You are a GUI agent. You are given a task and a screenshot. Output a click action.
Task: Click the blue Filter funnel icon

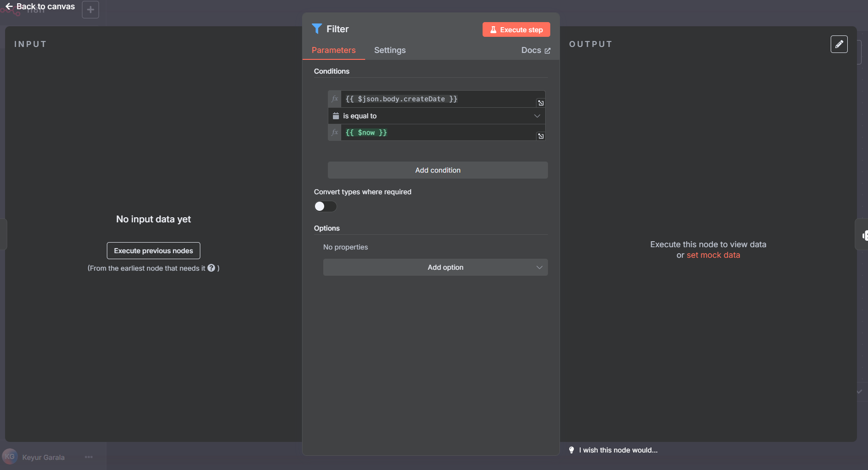tap(317, 29)
